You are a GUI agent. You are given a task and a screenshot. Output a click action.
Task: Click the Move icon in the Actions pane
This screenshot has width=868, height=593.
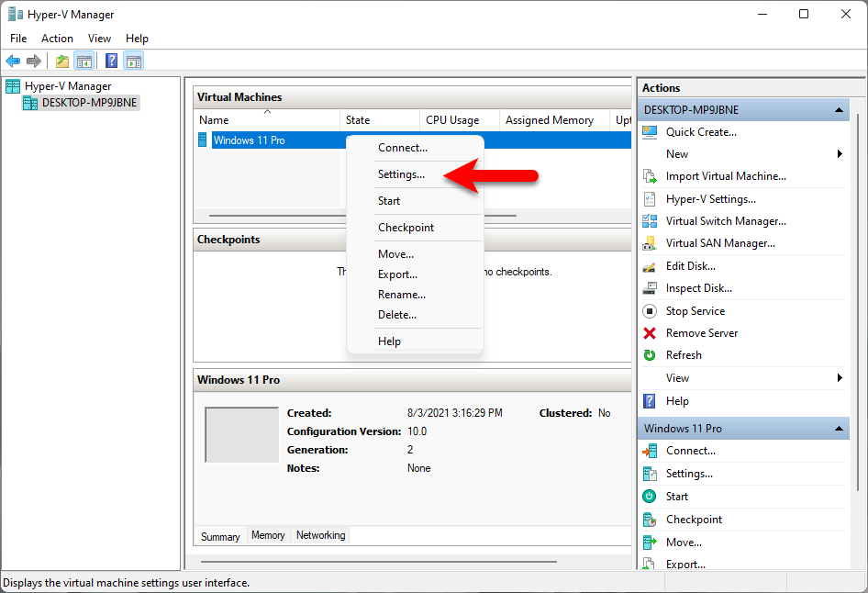650,543
